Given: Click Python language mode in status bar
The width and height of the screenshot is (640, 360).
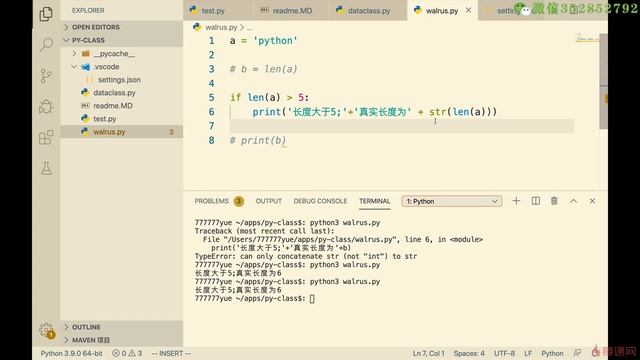Looking at the screenshot, I should pos(552,353).
